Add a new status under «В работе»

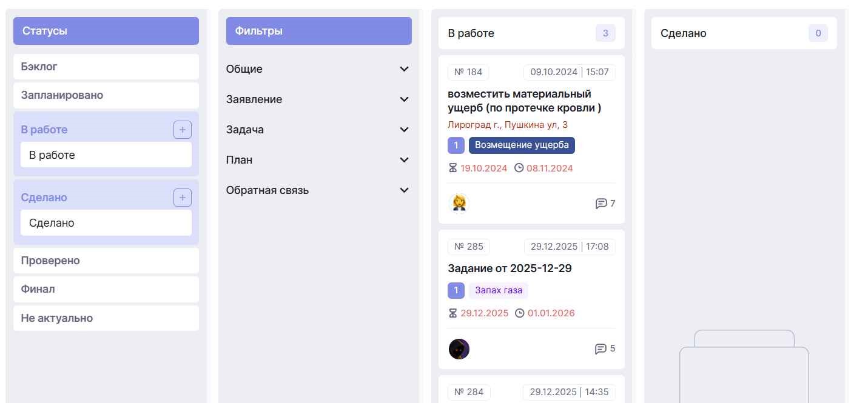(x=183, y=129)
